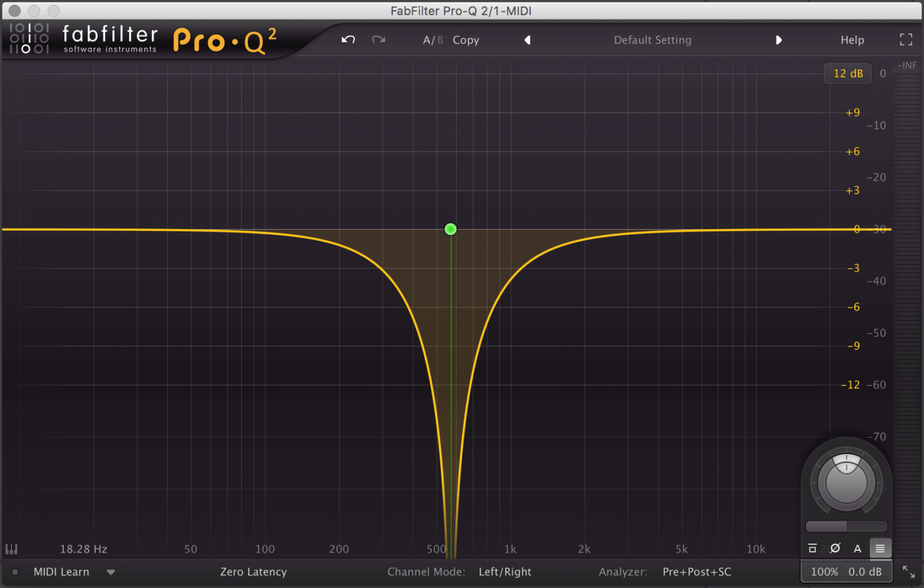Click the full screen icon top-right
Image resolution: width=924 pixels, height=588 pixels.
[905, 40]
